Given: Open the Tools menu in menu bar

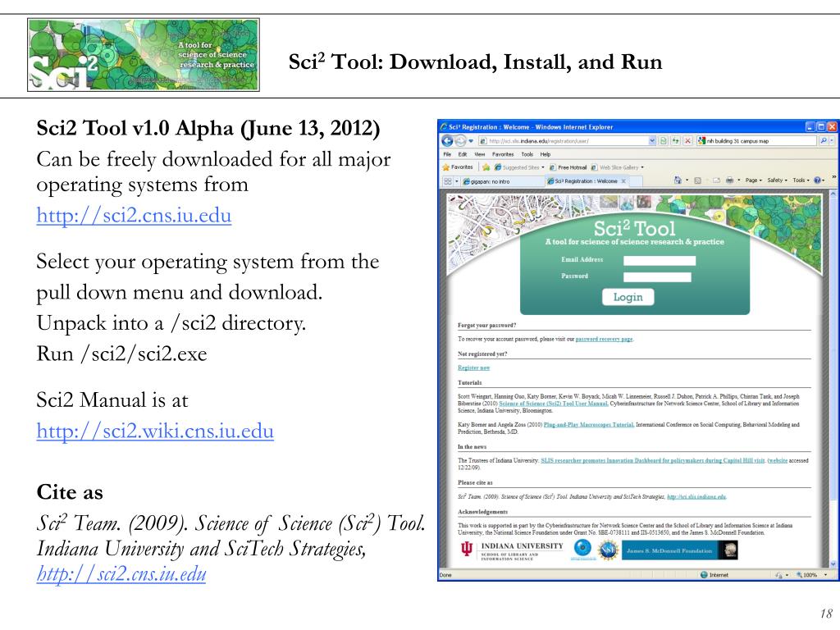Looking at the screenshot, I should point(527,154).
